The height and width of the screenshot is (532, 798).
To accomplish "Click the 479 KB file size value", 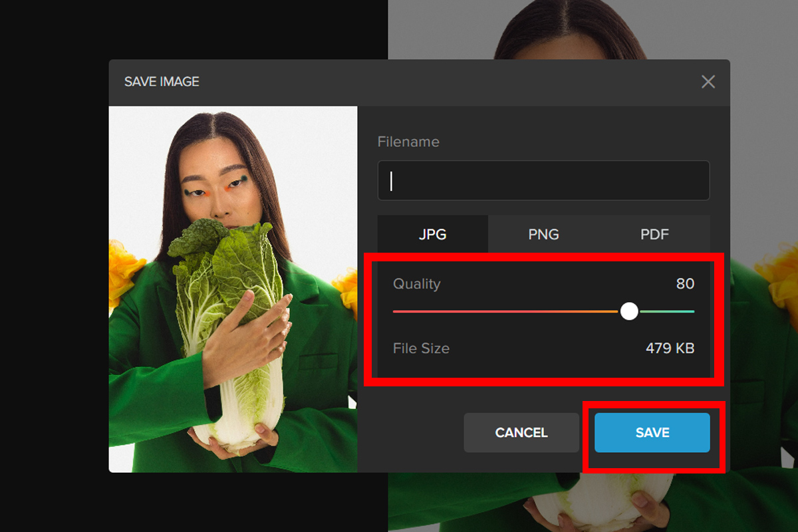I will [x=670, y=348].
